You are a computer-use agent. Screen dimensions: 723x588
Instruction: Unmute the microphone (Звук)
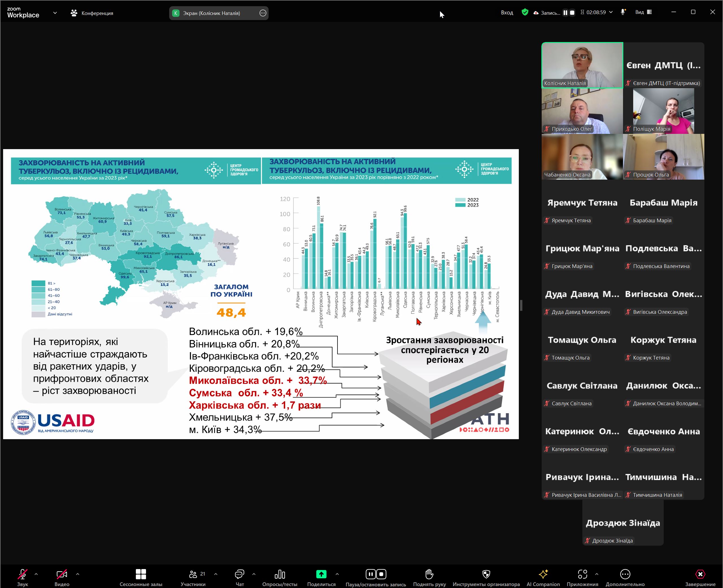point(22,574)
